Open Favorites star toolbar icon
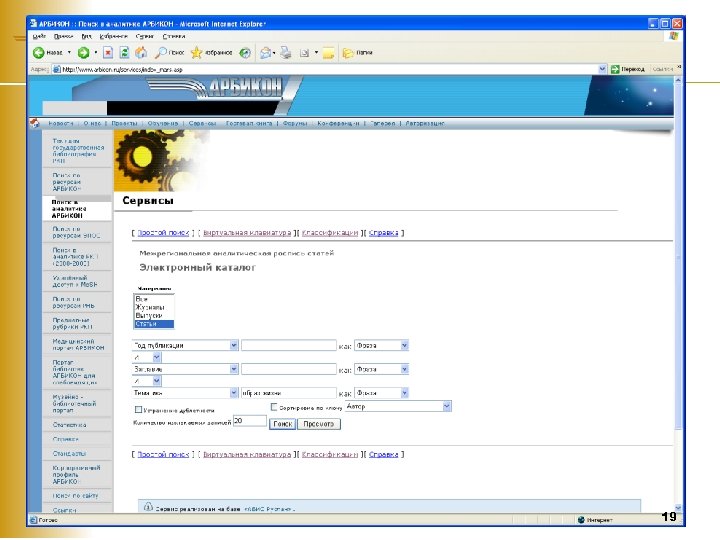The height and width of the screenshot is (540, 720). pyautogui.click(x=197, y=53)
